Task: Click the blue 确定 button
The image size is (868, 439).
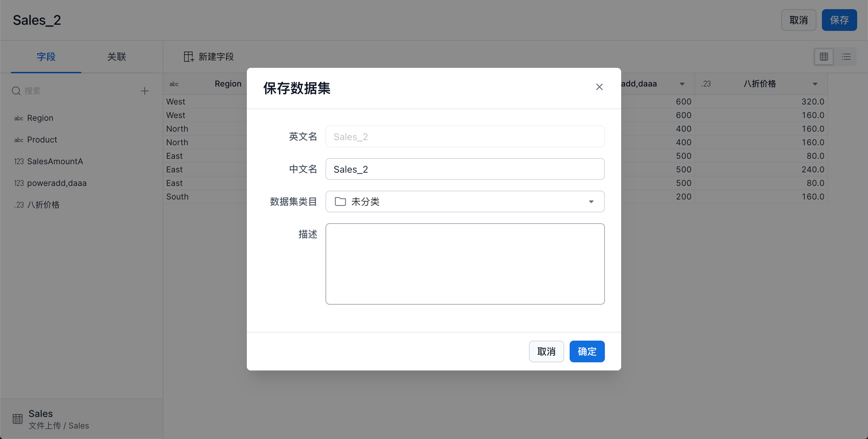Action: [x=587, y=351]
